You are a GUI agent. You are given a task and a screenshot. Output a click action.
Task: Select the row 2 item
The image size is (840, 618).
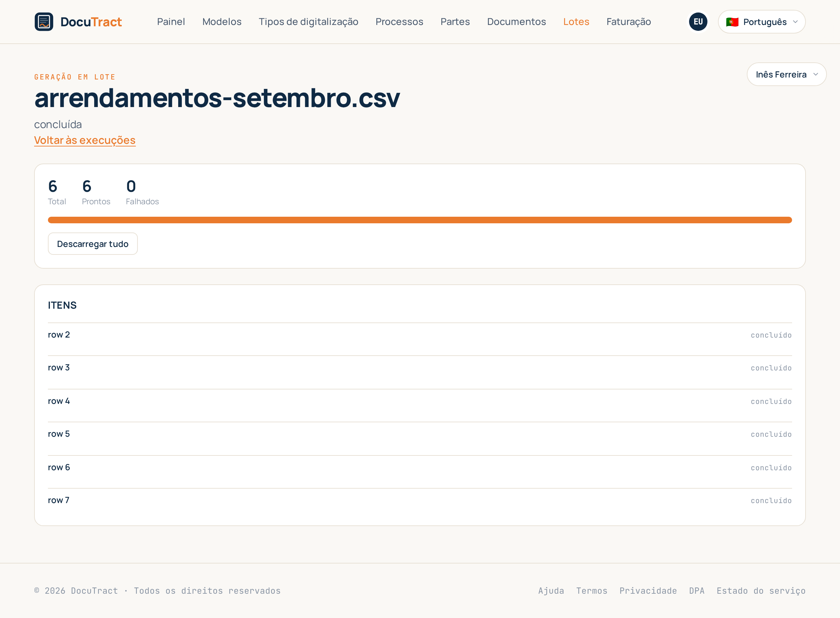[x=420, y=339]
